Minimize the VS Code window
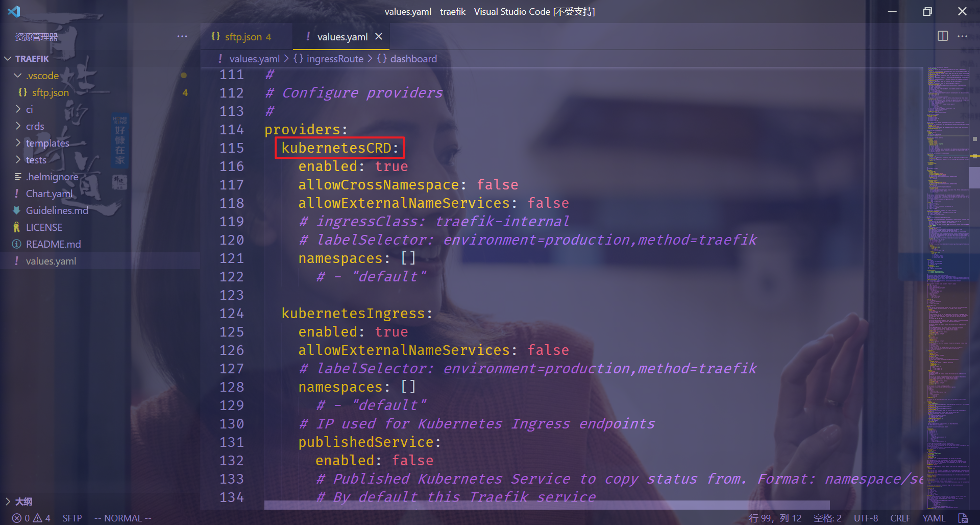Image resolution: width=980 pixels, height=525 pixels. (892, 11)
